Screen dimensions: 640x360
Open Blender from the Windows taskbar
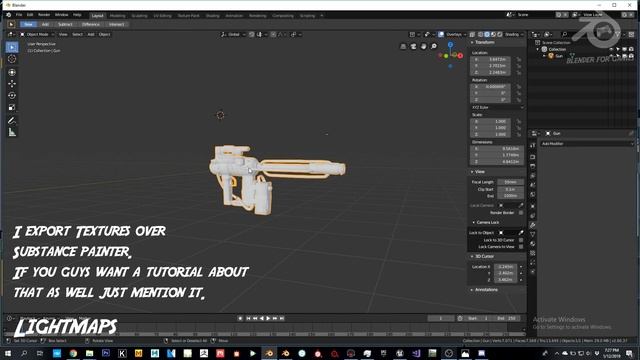(x=269, y=353)
